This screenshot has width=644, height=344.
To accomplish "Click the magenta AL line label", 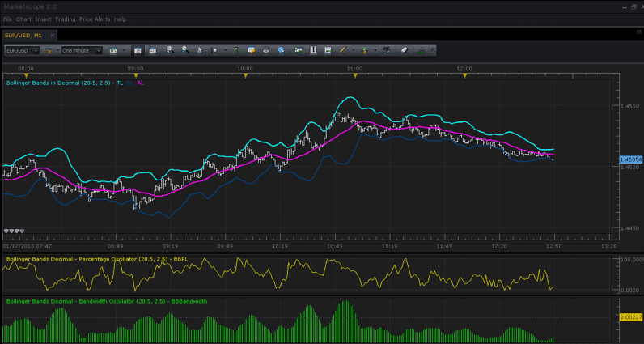I will point(141,83).
